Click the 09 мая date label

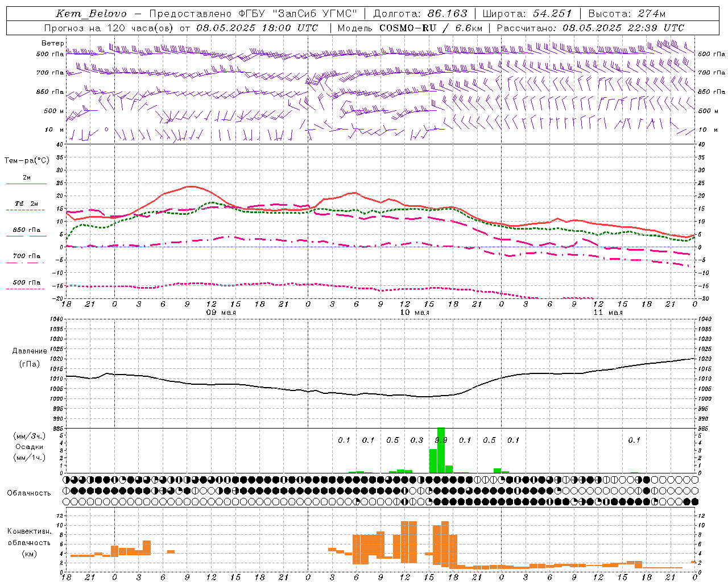221,312
